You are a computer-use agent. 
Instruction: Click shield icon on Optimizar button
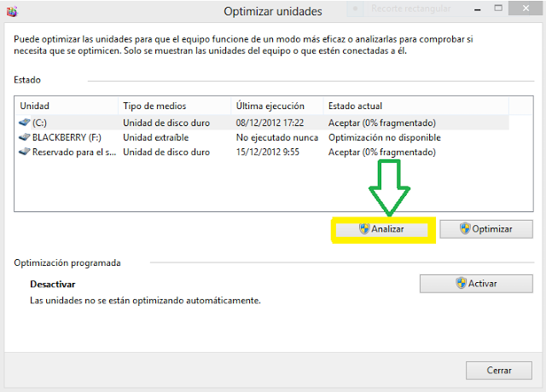pos(465,228)
